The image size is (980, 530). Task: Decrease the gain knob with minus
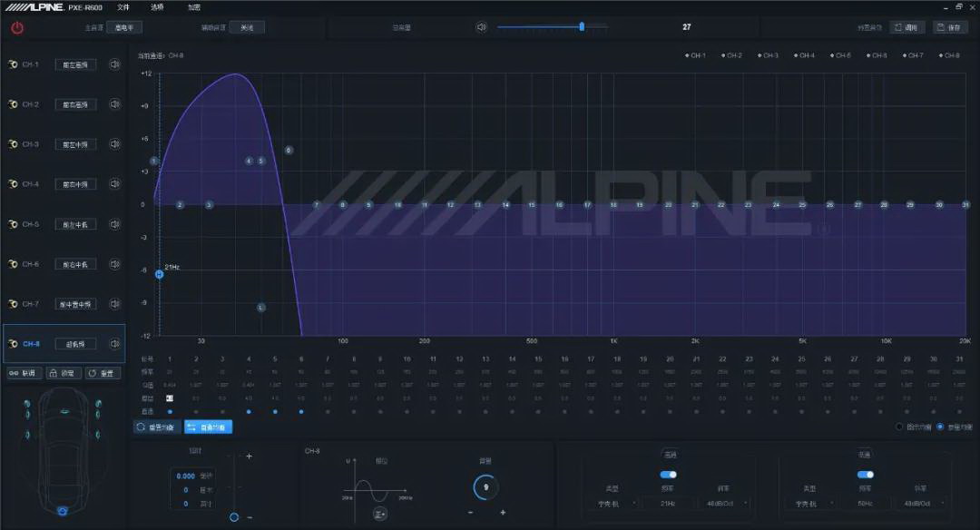click(x=470, y=513)
